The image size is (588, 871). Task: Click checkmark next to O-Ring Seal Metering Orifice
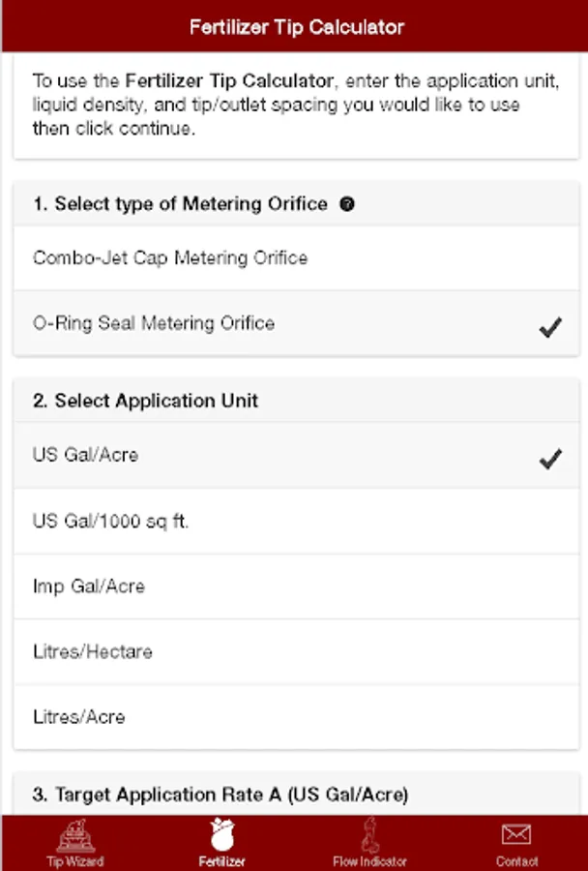(550, 328)
